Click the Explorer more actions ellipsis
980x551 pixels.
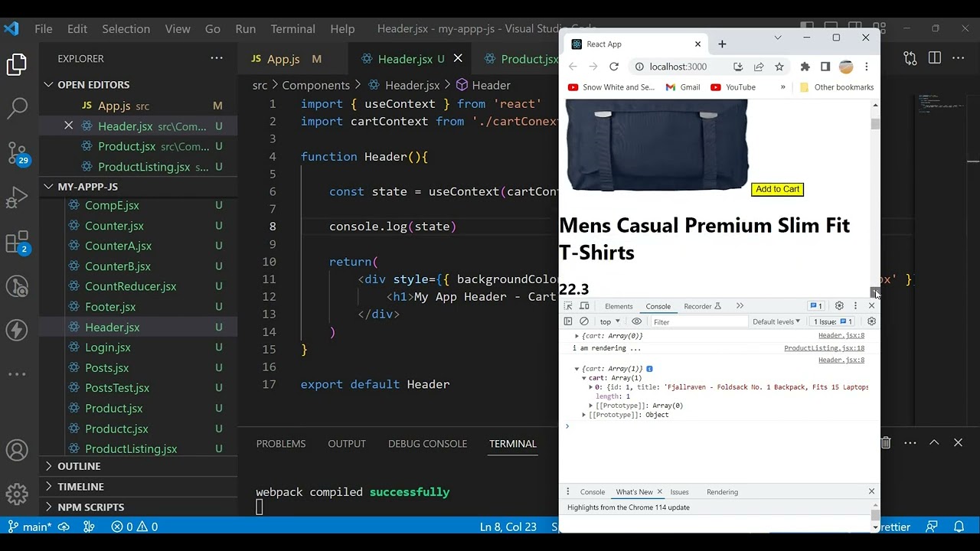(x=217, y=58)
